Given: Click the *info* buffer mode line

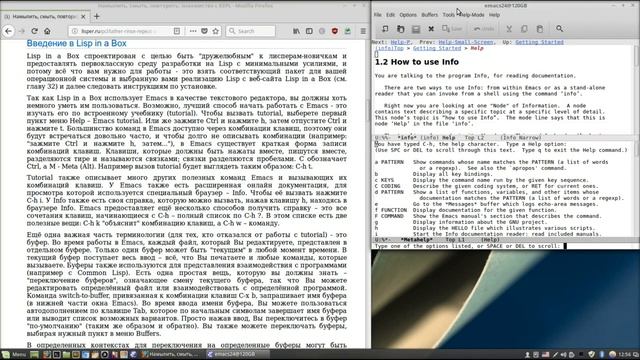Looking at the screenshot, I should (503, 138).
